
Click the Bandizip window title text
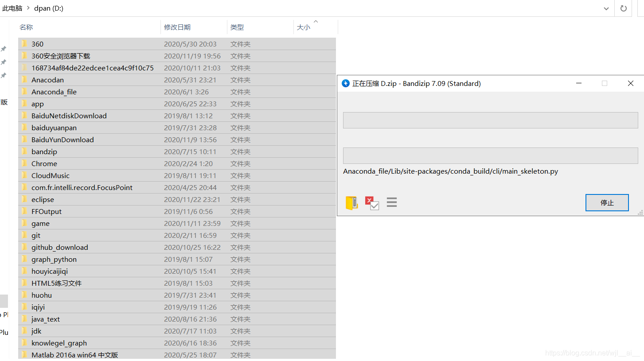[416, 83]
